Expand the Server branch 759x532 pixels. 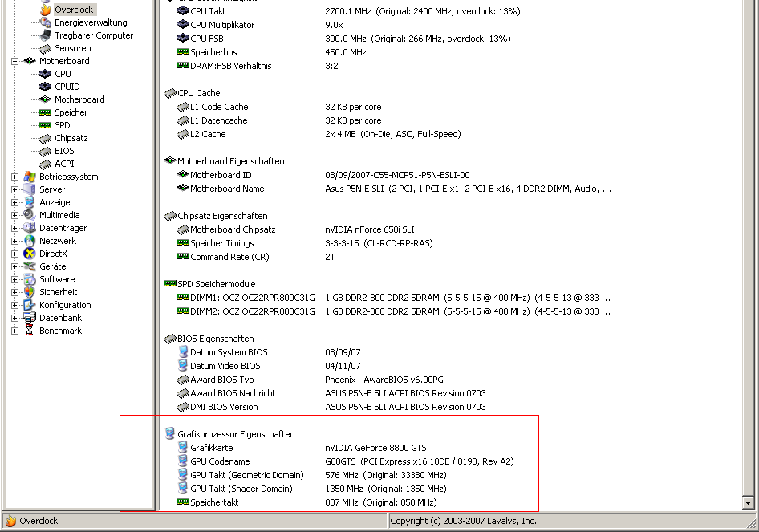click(x=14, y=189)
